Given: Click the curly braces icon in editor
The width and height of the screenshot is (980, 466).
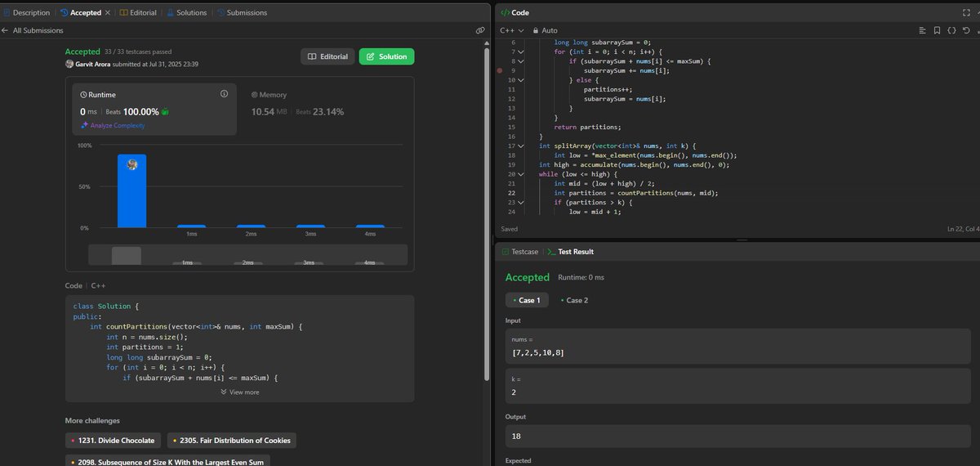Looking at the screenshot, I should (951, 30).
